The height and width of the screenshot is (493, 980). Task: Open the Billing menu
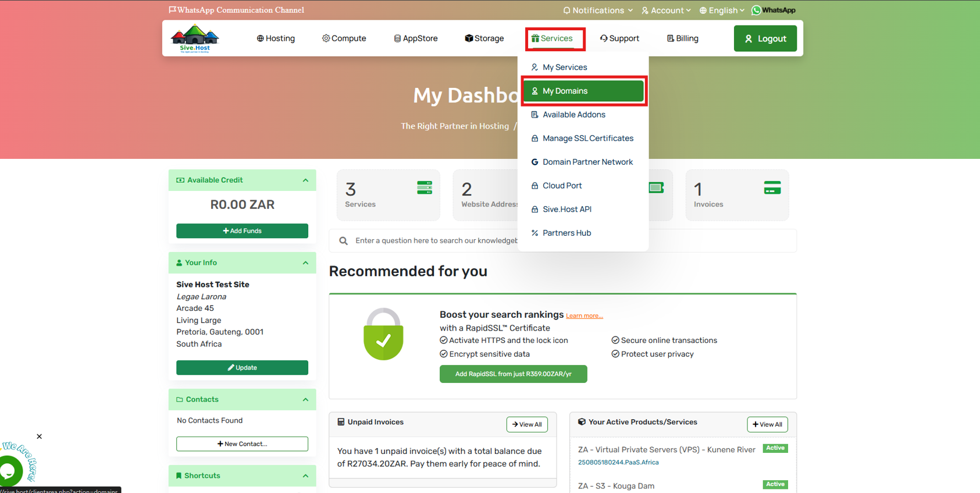click(683, 38)
